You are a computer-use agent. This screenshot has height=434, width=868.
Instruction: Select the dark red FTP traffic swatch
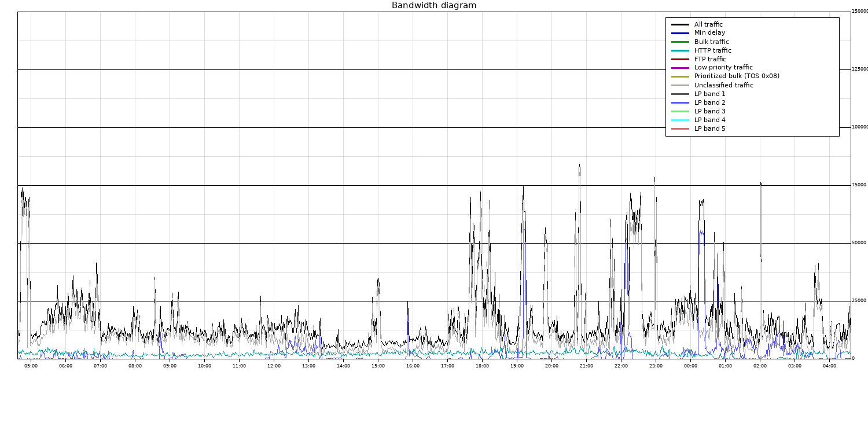click(680, 60)
